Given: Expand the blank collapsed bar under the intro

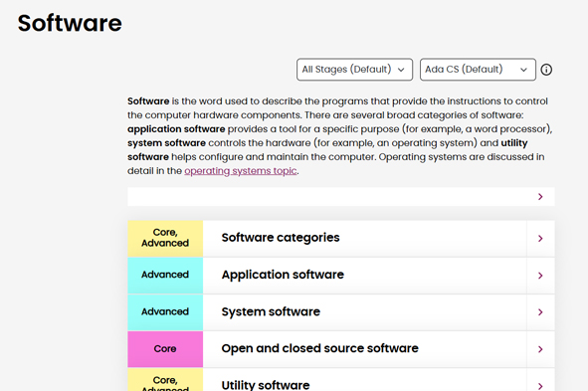Looking at the screenshot, I should pos(341,197).
